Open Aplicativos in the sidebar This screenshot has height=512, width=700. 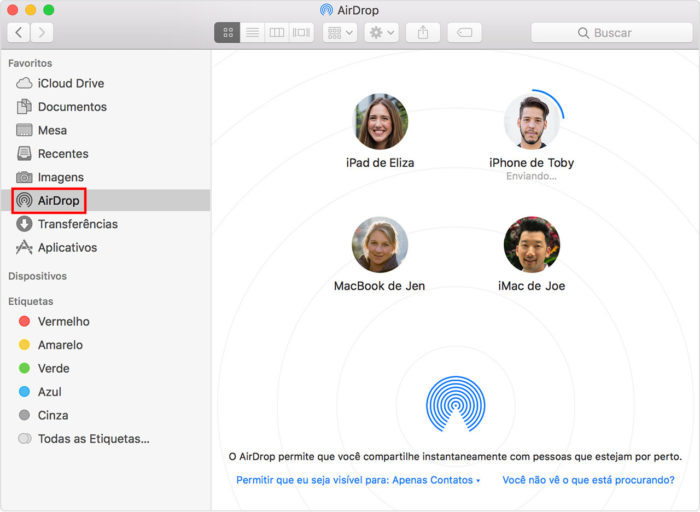pos(106,247)
